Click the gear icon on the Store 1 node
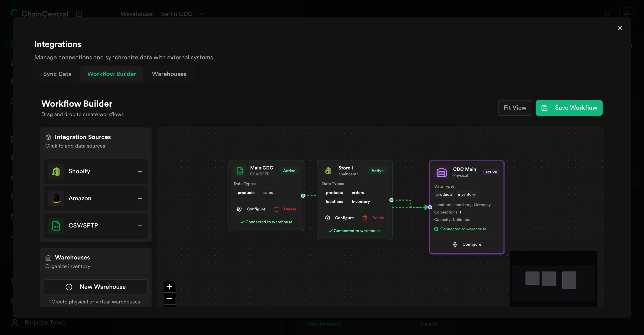 coord(327,218)
